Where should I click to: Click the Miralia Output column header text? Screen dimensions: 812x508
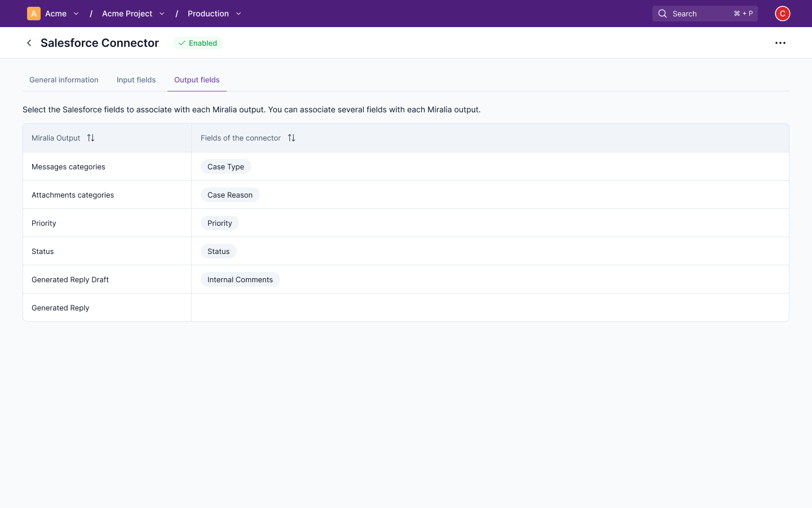point(56,138)
